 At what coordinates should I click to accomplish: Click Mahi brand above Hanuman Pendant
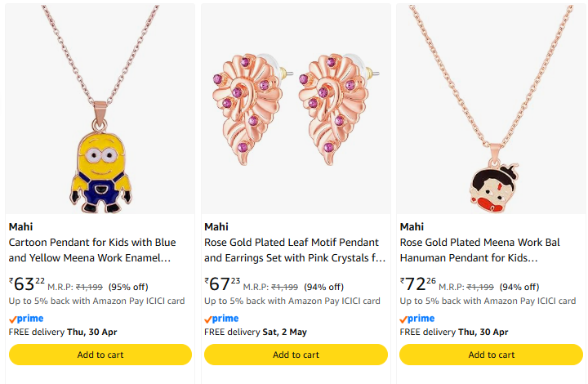(x=412, y=226)
